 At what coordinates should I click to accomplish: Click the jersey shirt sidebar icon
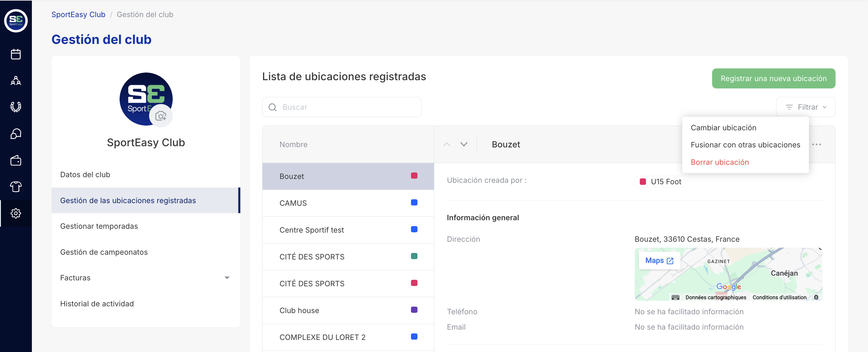[x=15, y=186]
